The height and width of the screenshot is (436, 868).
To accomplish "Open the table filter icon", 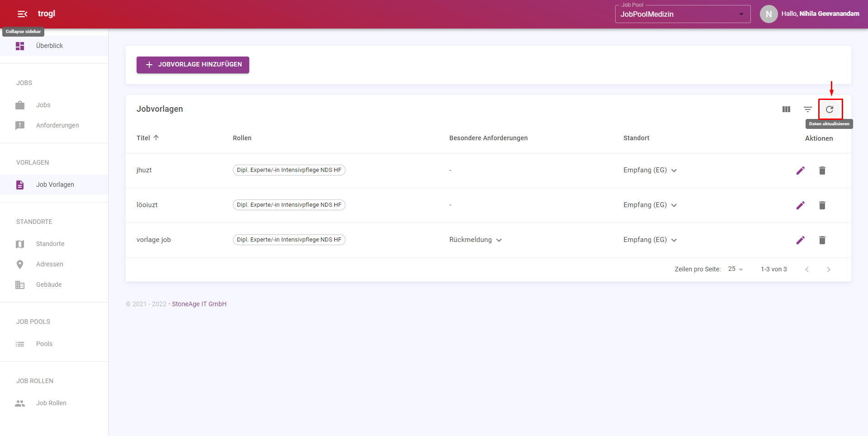I will (x=808, y=109).
